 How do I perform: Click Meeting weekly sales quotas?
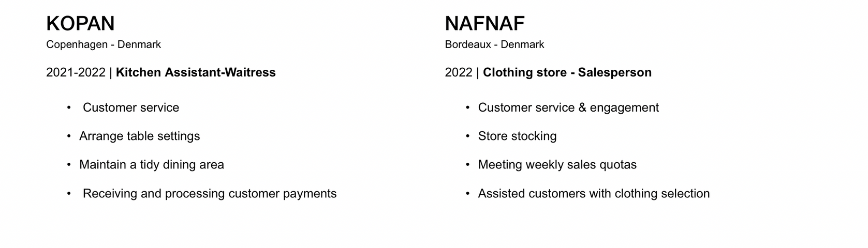pyautogui.click(x=557, y=165)
